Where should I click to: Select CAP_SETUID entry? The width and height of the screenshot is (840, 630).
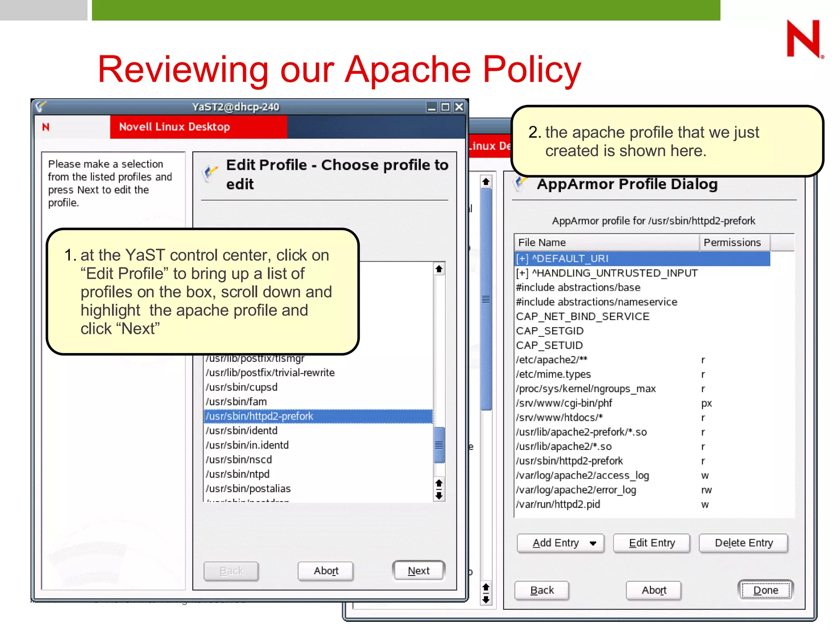[x=642, y=345]
